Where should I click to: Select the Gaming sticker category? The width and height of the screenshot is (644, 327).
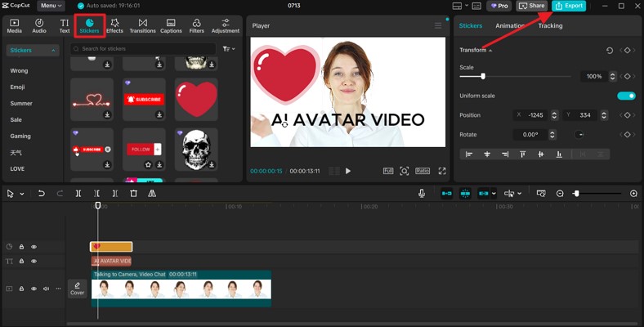coord(20,136)
